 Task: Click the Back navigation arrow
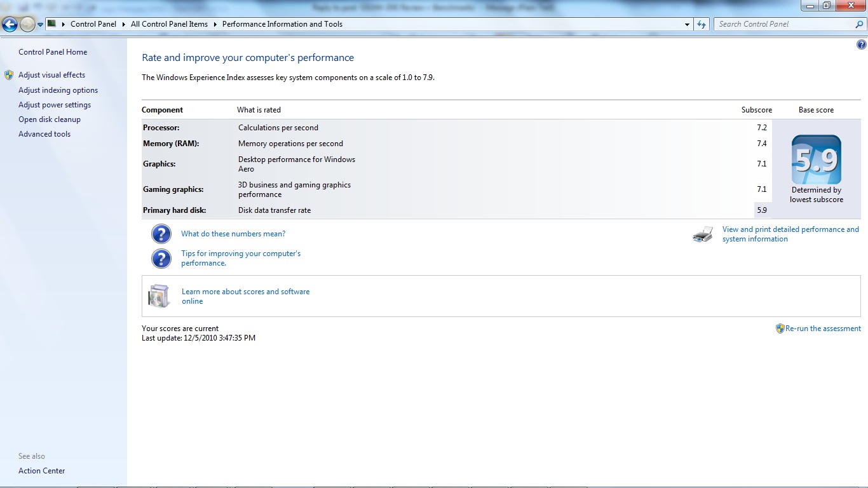[10, 25]
